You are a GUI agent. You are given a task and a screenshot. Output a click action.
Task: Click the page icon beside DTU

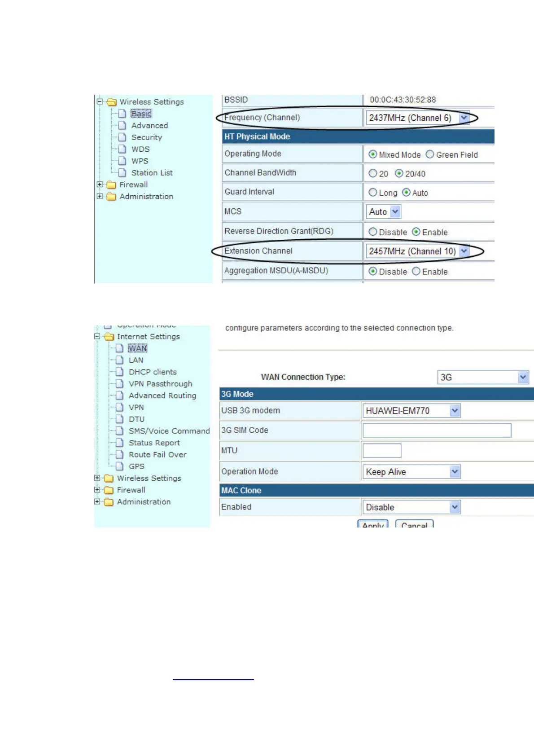(x=119, y=419)
